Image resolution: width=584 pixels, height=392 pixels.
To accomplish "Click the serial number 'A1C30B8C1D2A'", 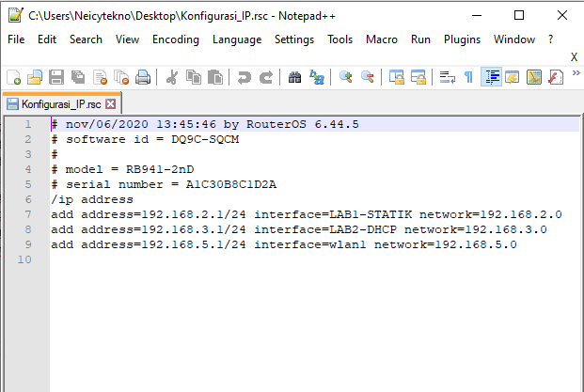I will click(231, 184).
